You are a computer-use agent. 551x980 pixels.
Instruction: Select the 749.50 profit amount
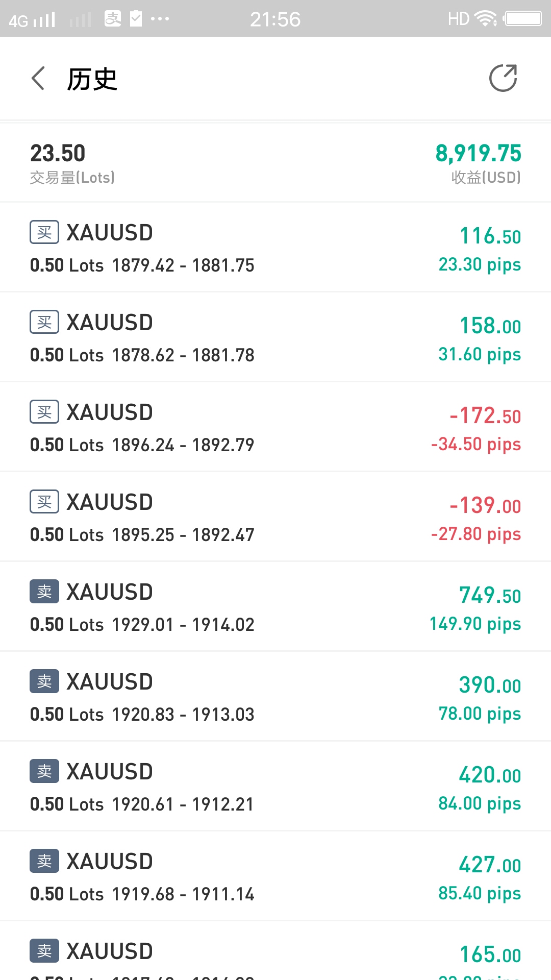[x=490, y=595]
